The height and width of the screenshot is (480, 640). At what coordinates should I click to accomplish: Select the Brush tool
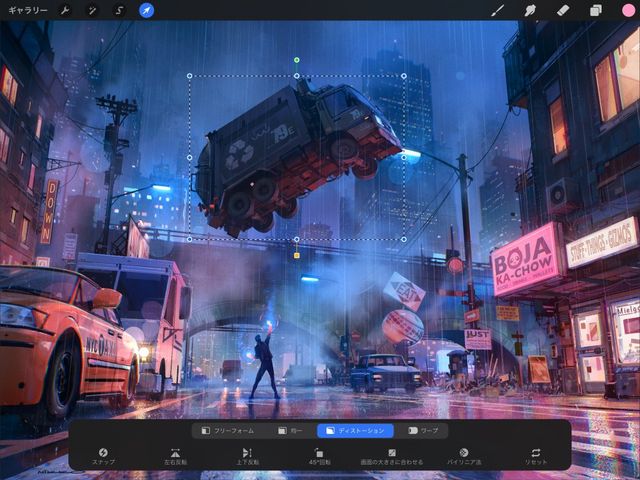pyautogui.click(x=497, y=10)
